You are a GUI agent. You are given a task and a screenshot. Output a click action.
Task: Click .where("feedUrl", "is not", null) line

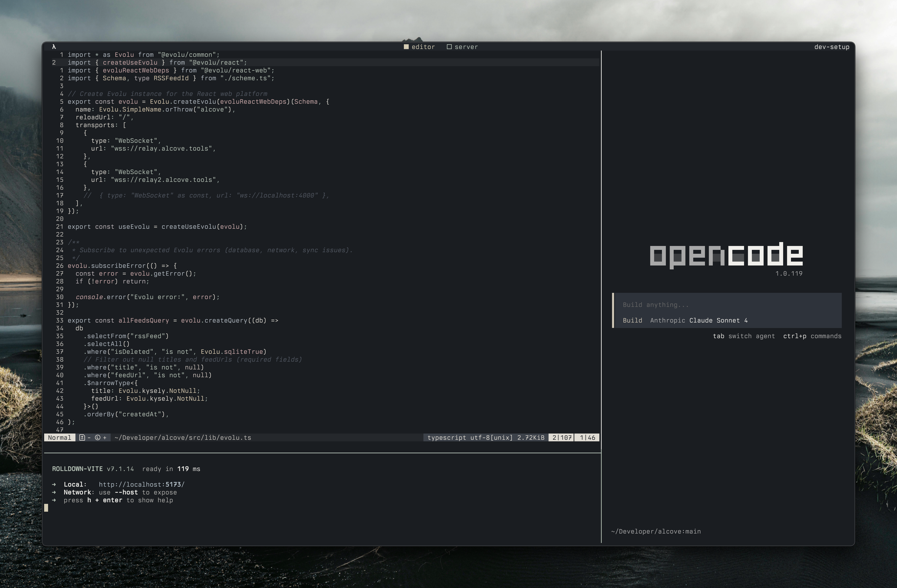[147, 375]
